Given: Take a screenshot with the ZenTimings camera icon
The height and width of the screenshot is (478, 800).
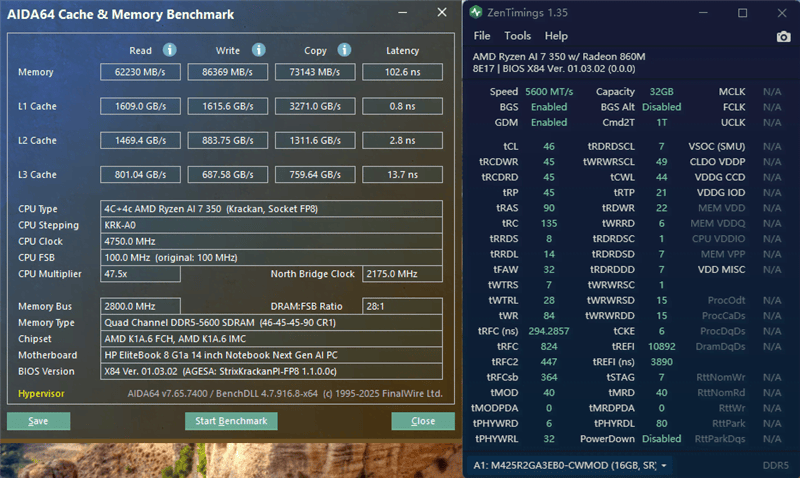Looking at the screenshot, I should tap(783, 36).
